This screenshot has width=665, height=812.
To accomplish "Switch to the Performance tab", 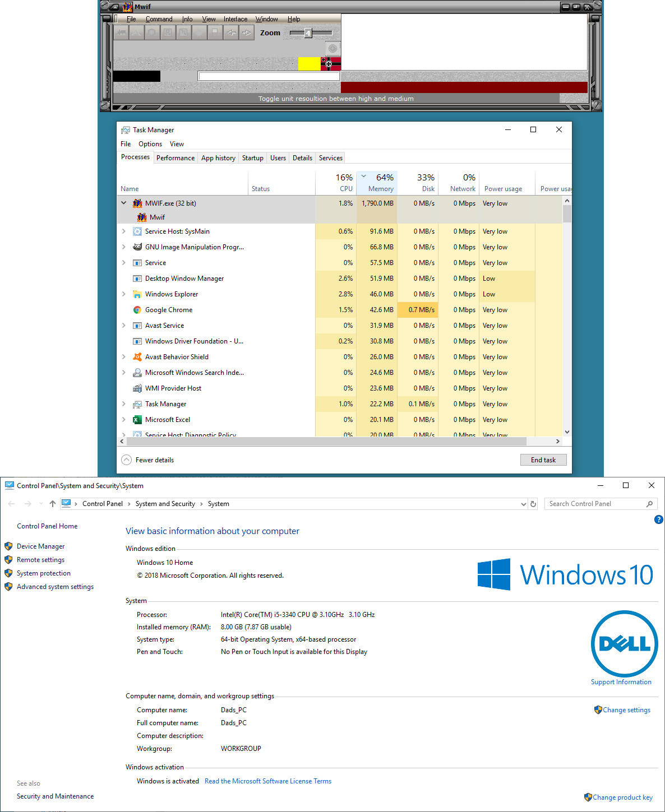I will 176,158.
